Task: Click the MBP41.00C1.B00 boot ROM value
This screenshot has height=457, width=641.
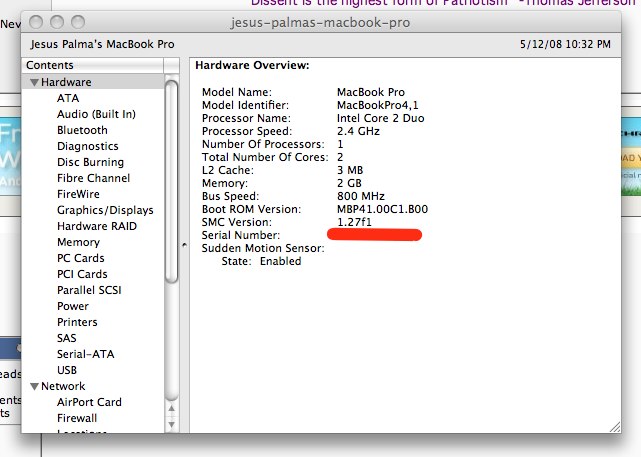Action: 382,209
